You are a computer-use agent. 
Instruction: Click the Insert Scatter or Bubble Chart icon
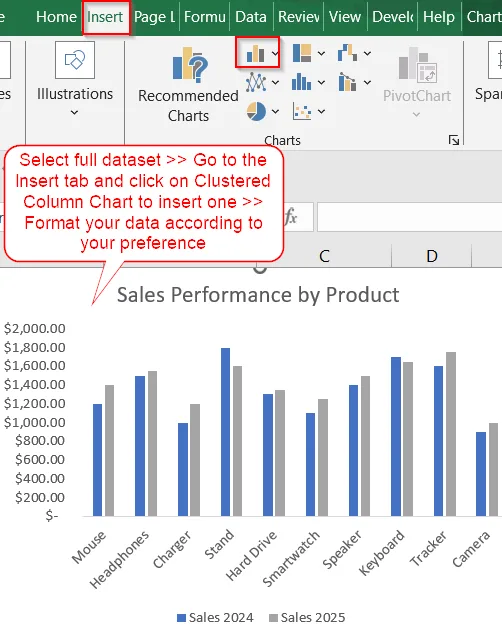point(302,111)
